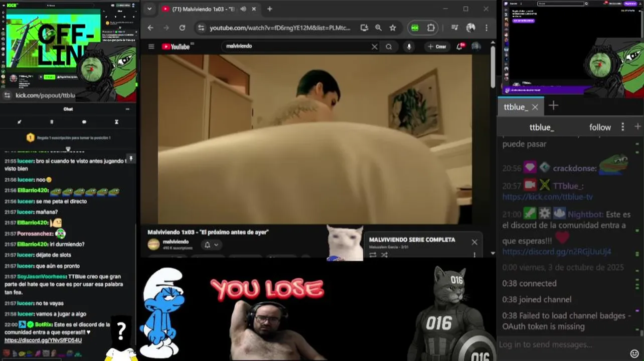The width and height of the screenshot is (644, 361).
Task: Expand the subscription notification bell dropdown
Action: [211, 245]
